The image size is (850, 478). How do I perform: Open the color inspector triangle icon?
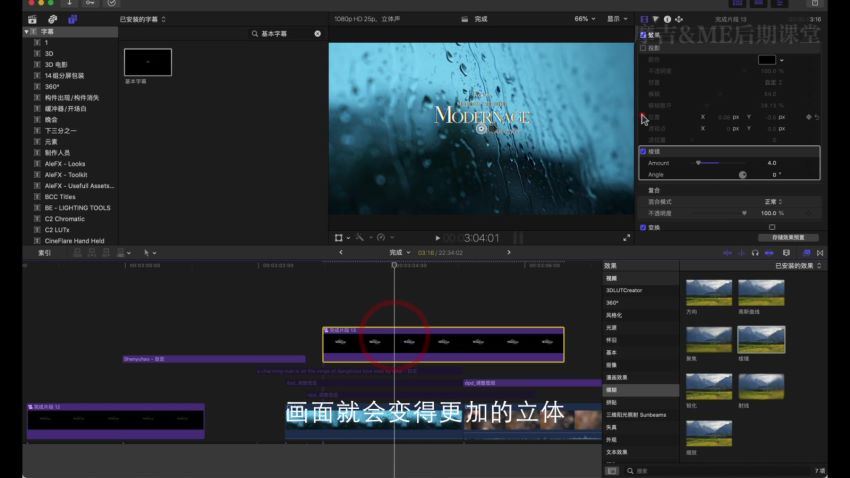pyautogui.click(x=655, y=19)
